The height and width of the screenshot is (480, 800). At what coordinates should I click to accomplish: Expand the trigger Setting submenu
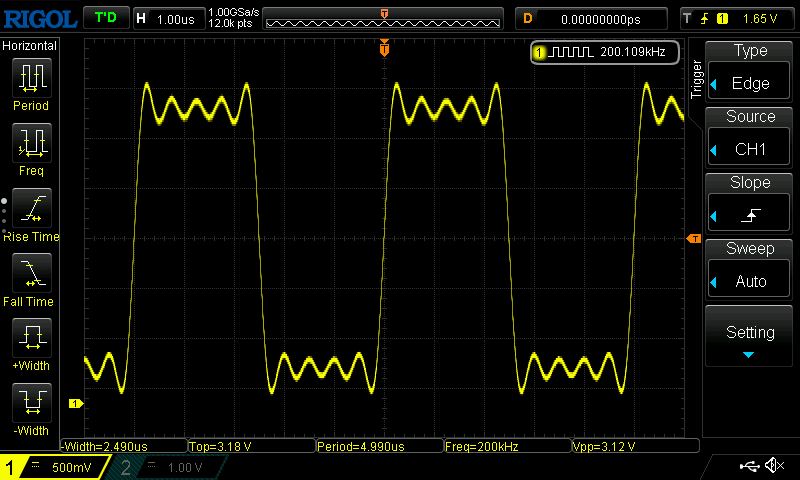point(749,336)
